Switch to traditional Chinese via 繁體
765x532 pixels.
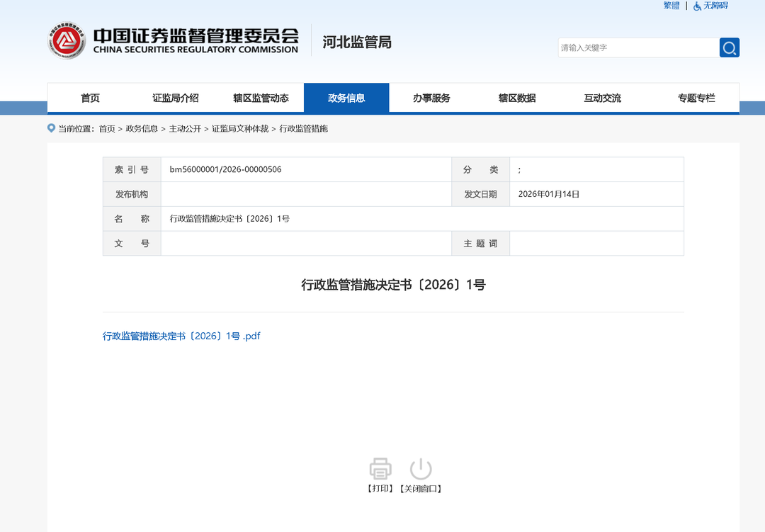click(x=671, y=6)
